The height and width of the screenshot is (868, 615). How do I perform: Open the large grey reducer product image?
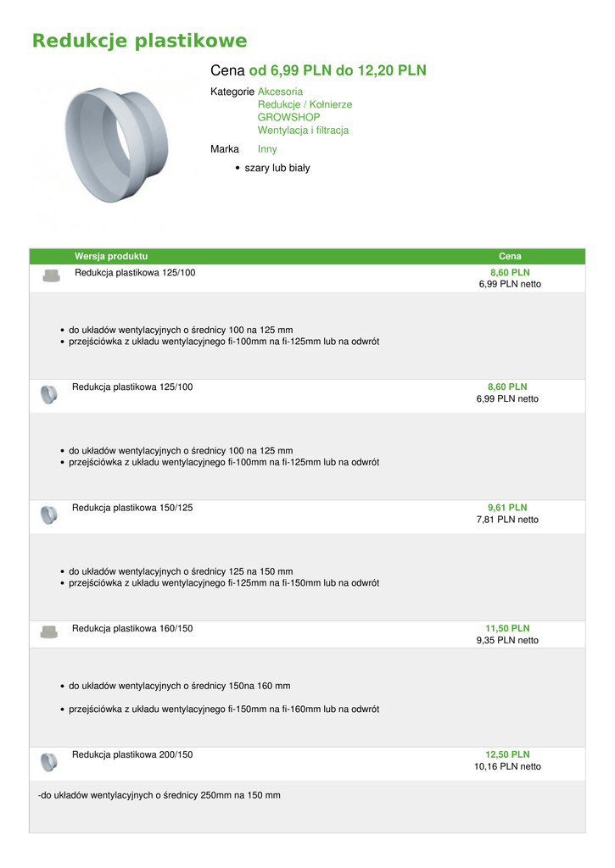click(x=117, y=144)
